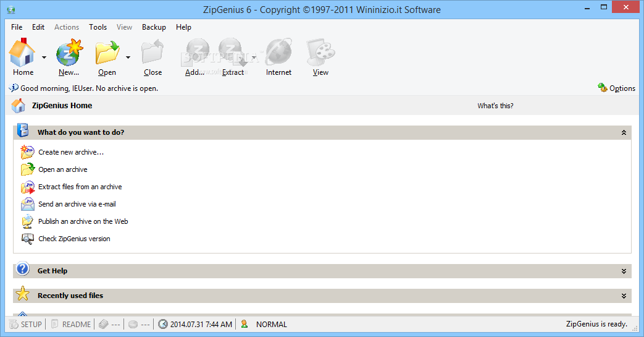Image resolution: width=644 pixels, height=337 pixels.
Task: Open the View menu in the menu bar
Action: (124, 27)
